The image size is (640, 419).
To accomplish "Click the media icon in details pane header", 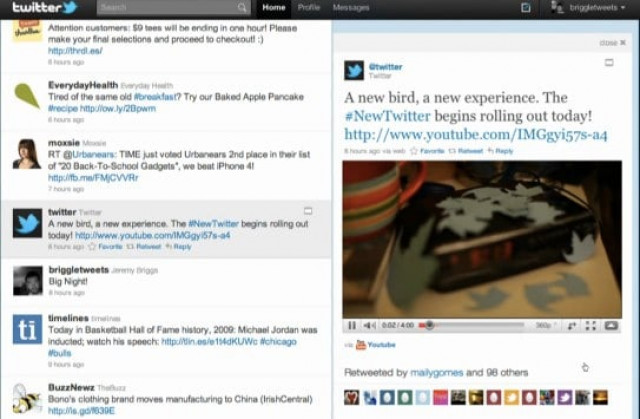I will click(609, 62).
